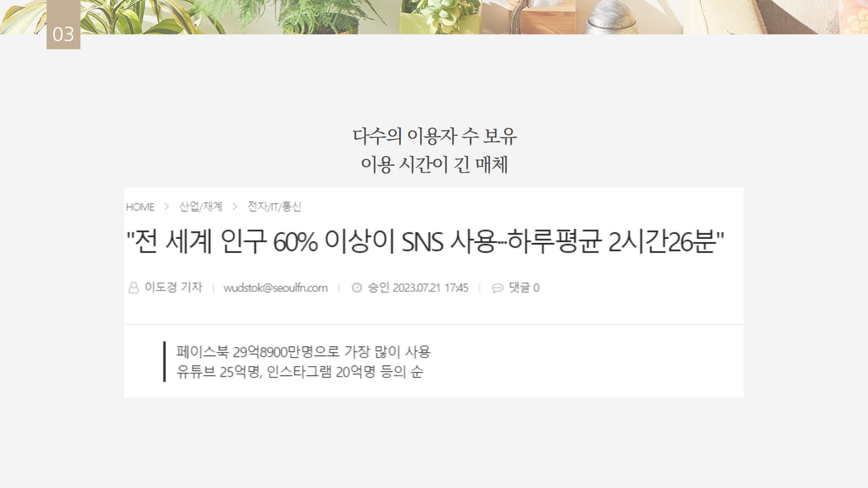Click the clock icon before 승인 date
The image size is (868, 488).
tap(357, 288)
